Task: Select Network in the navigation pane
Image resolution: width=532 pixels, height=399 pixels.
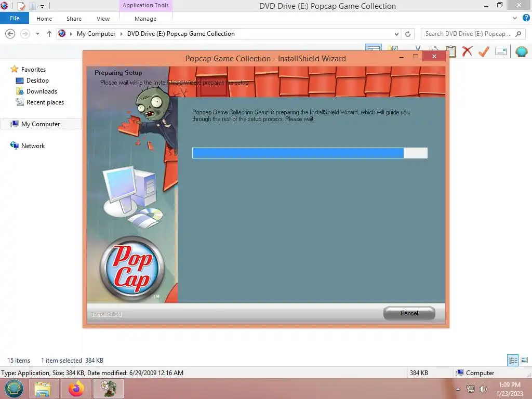Action: click(33, 146)
